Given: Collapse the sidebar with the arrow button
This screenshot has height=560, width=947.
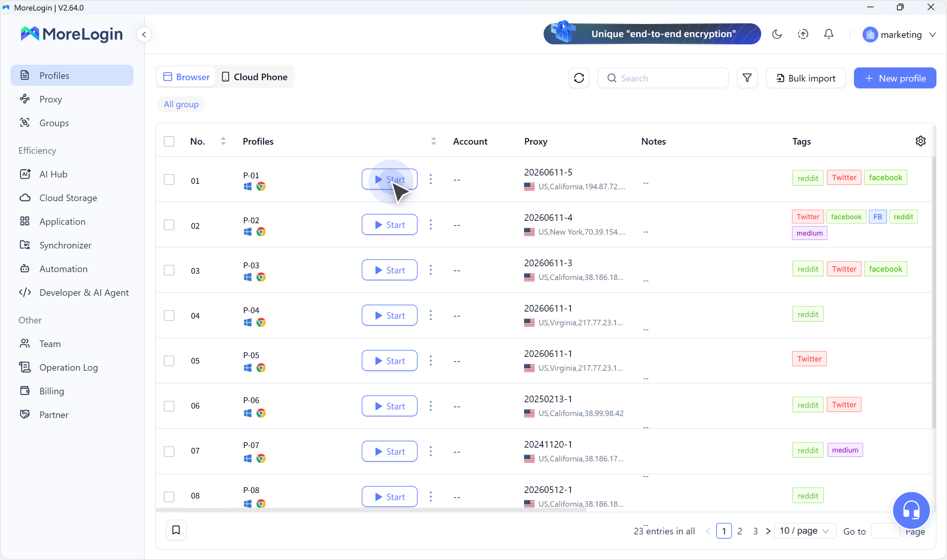Looking at the screenshot, I should tap(144, 35).
